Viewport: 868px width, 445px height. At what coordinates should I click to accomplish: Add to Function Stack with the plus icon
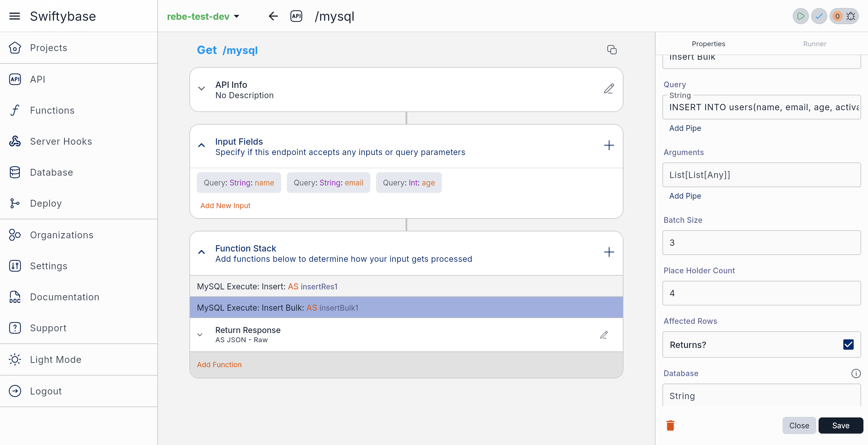point(609,252)
